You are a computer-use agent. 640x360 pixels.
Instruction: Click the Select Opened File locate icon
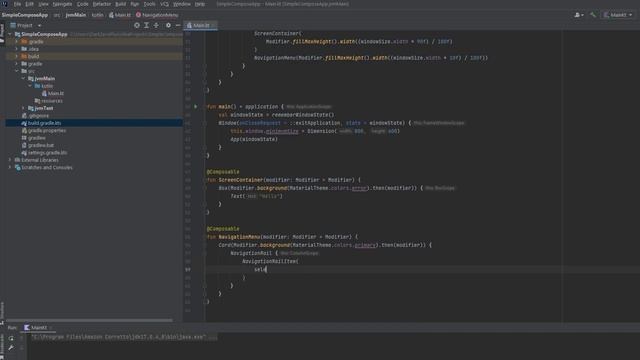click(x=137, y=25)
